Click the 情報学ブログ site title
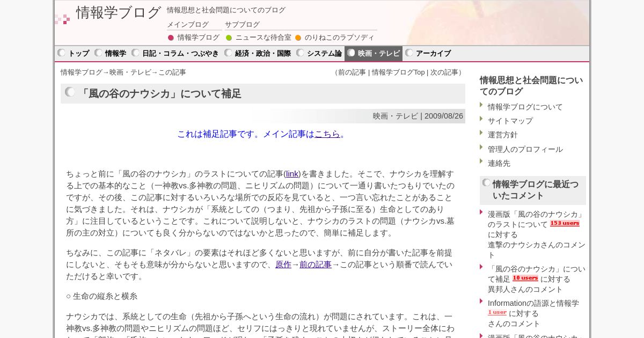Viewport: 644px width, 338px height. [119, 12]
